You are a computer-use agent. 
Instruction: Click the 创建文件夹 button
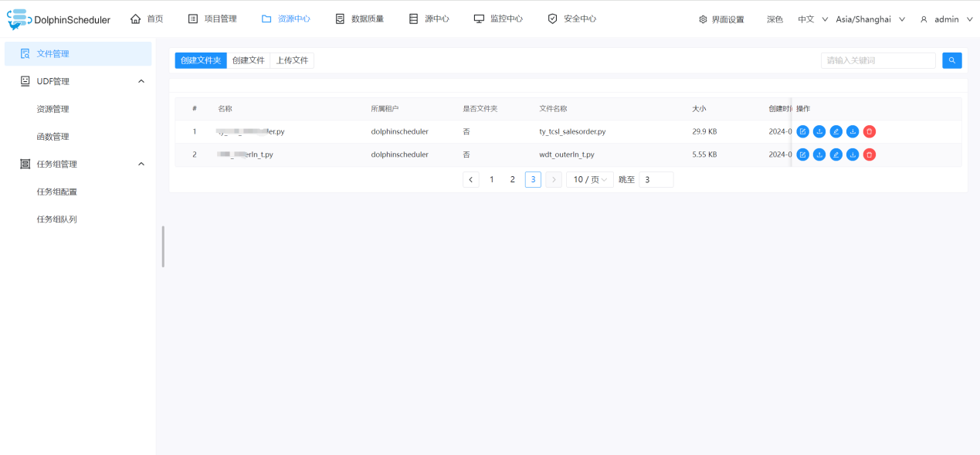coord(201,60)
